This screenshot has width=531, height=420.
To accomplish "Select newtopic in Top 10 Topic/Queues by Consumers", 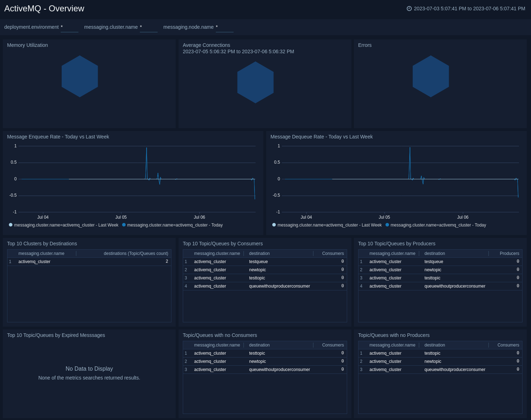I will click(x=257, y=270).
